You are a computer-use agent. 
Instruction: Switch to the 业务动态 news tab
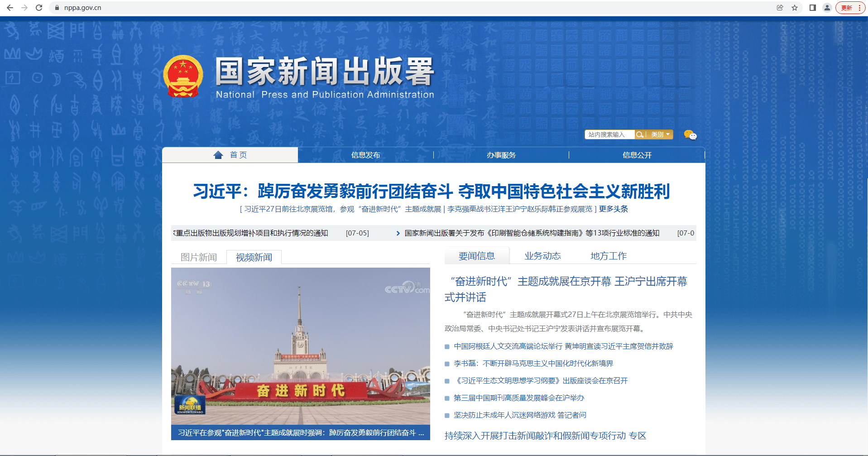(x=542, y=255)
